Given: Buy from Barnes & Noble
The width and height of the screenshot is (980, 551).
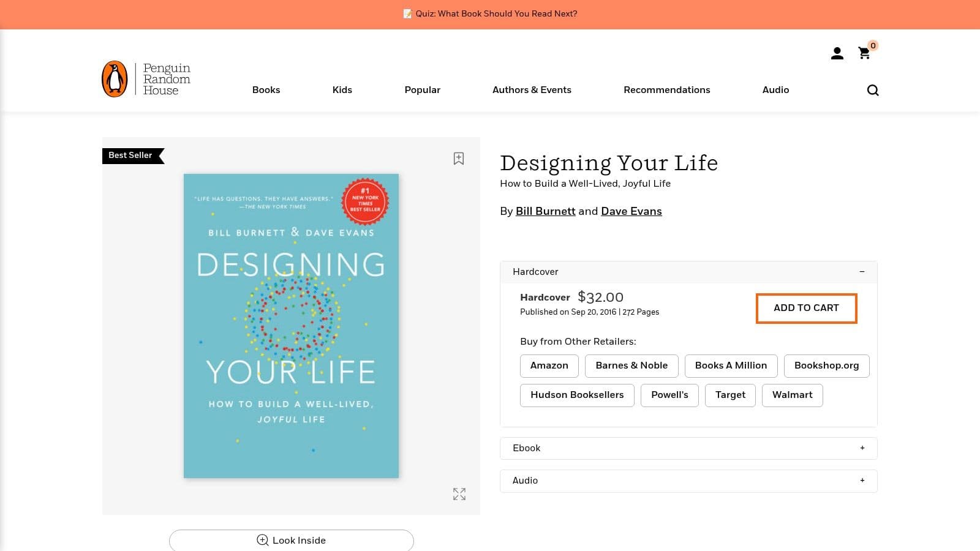Looking at the screenshot, I should pyautogui.click(x=631, y=365).
